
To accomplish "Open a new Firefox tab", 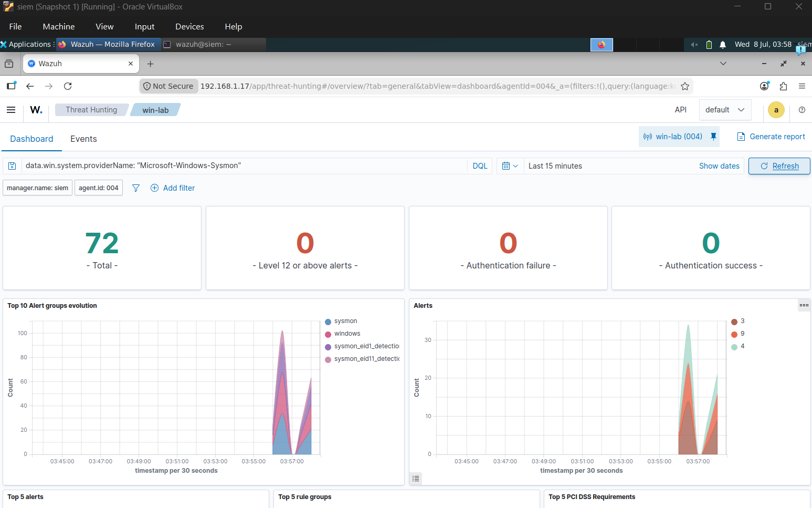I will (x=151, y=64).
